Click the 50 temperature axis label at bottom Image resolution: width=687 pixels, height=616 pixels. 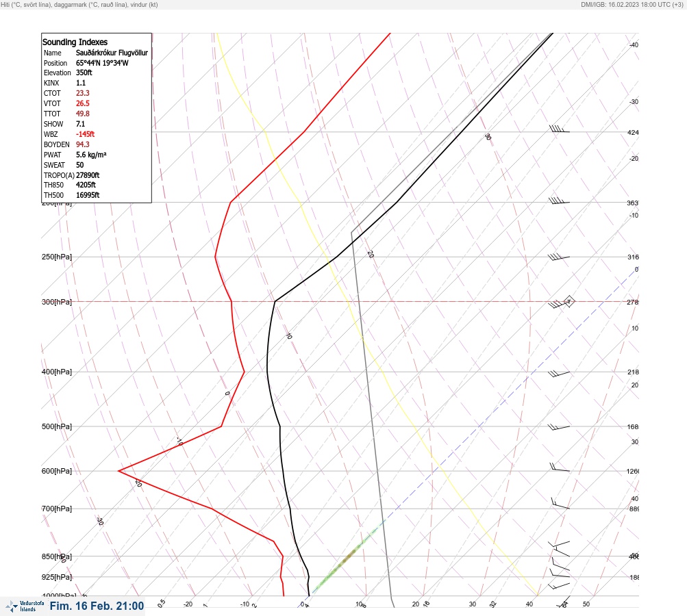[586, 604]
